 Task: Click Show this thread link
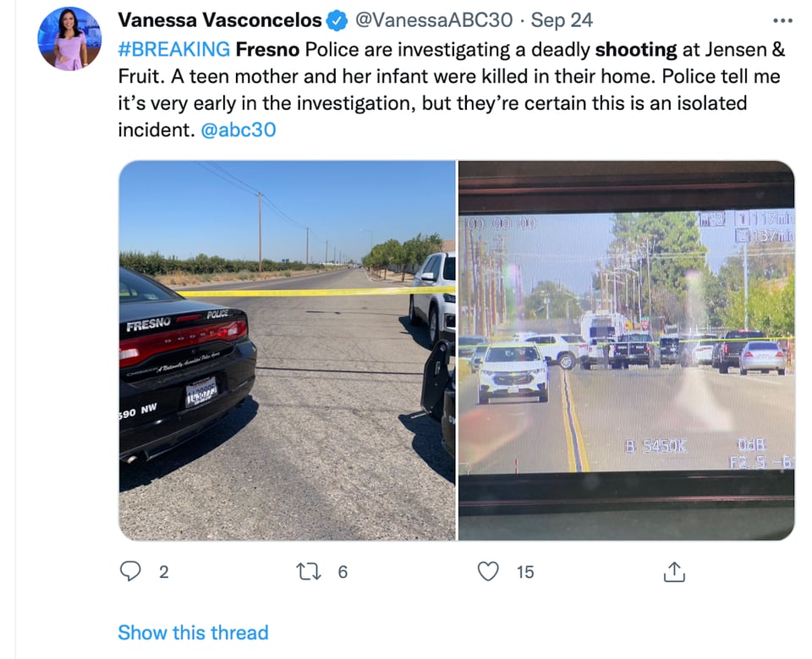[x=193, y=633]
